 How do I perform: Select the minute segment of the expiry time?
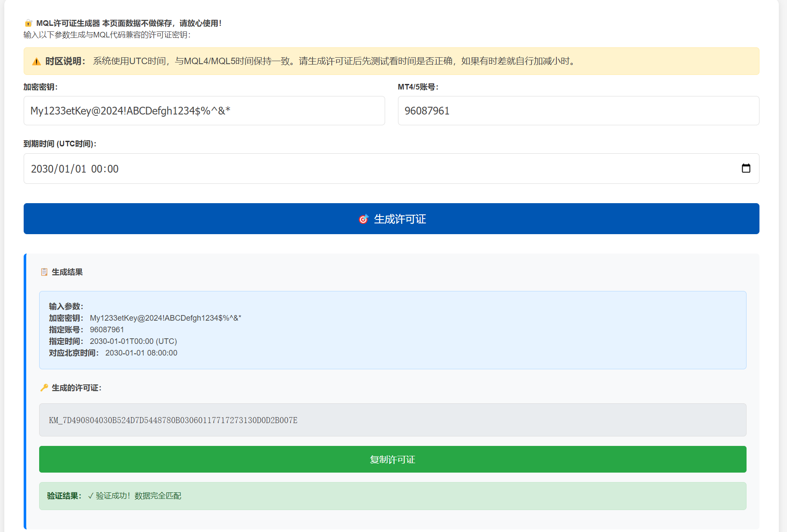(x=112, y=169)
